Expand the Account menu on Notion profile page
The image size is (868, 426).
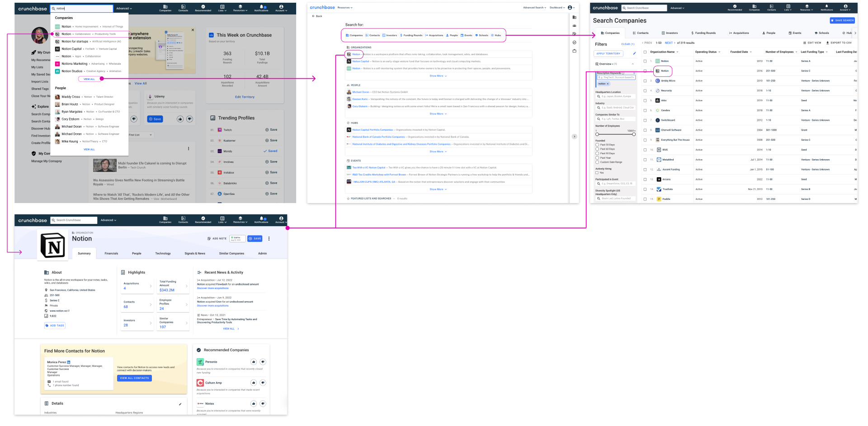pos(281,220)
